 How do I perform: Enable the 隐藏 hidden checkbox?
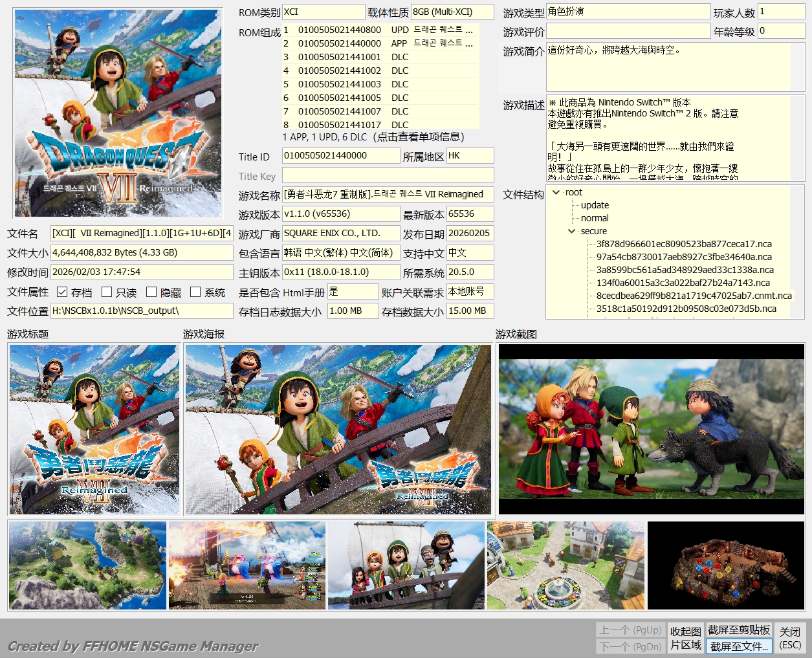pyautogui.click(x=151, y=292)
